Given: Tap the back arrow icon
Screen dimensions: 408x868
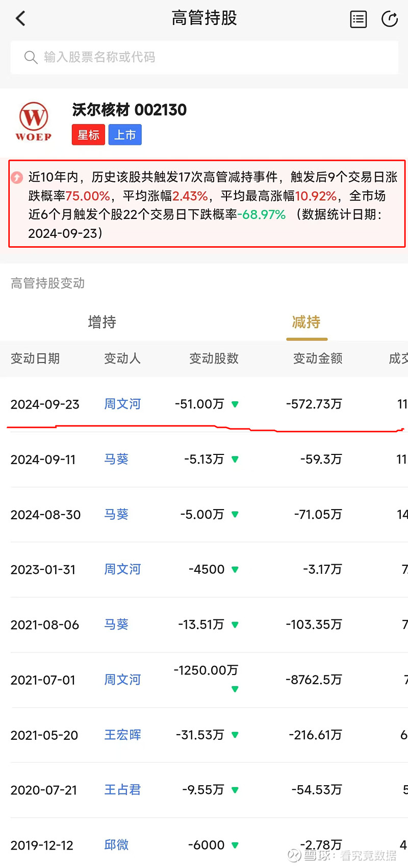Looking at the screenshot, I should tap(20, 19).
